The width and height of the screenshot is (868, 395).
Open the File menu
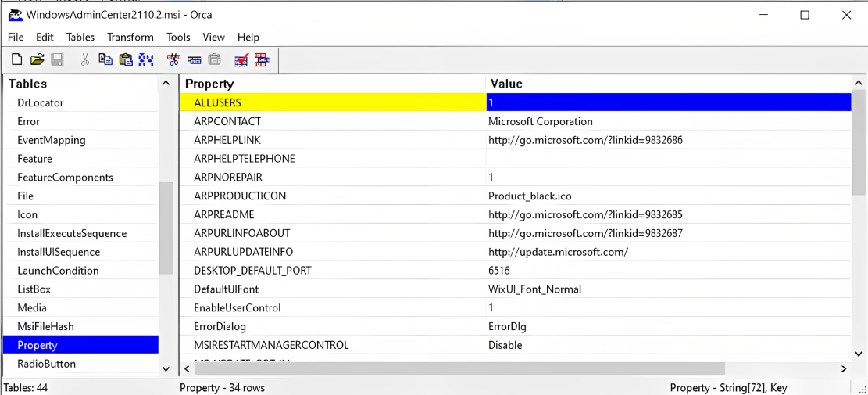coord(16,37)
